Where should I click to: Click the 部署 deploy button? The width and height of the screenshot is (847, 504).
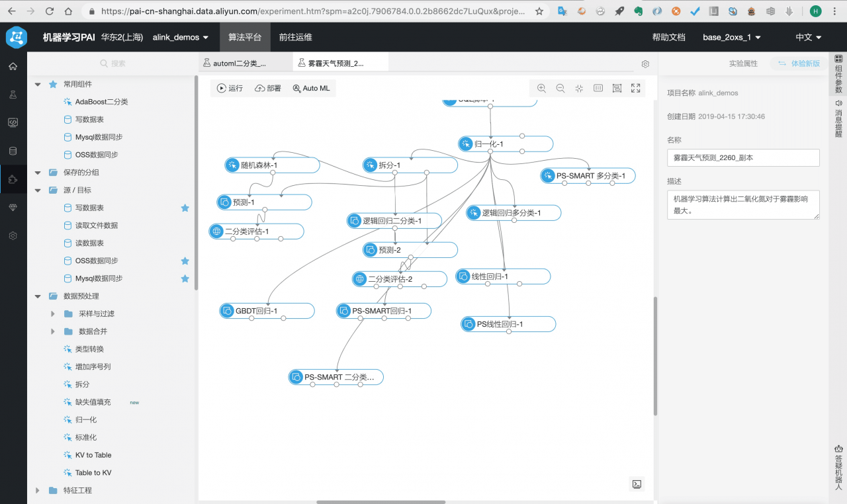coord(268,88)
